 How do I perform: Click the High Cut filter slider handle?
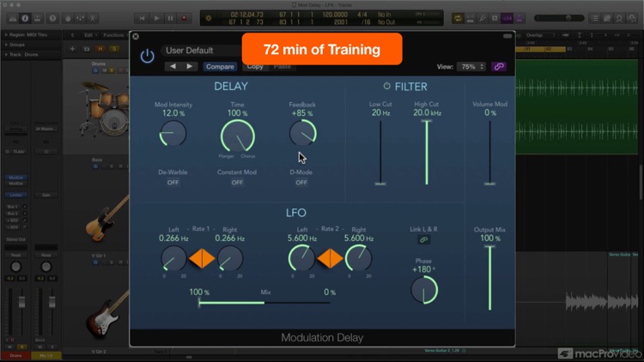click(427, 122)
